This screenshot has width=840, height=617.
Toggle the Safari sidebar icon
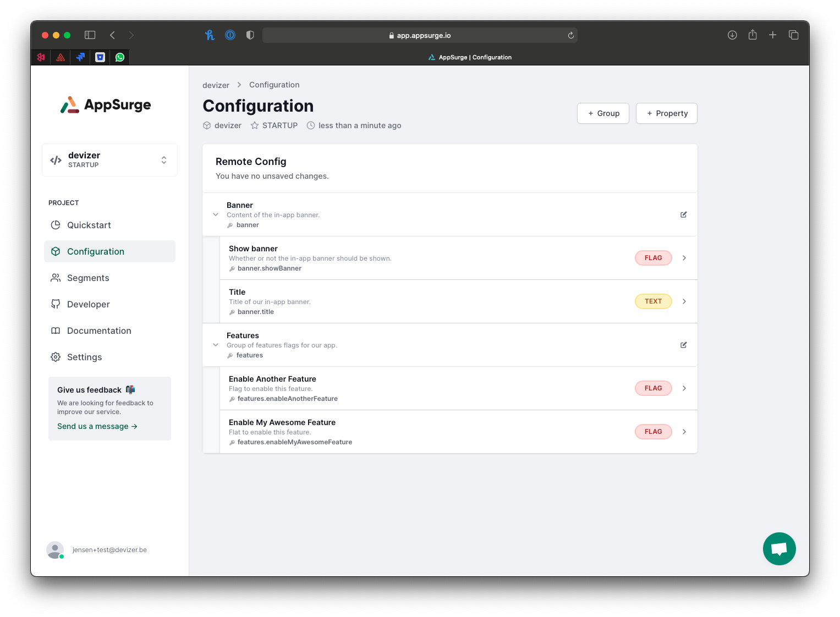(90, 35)
